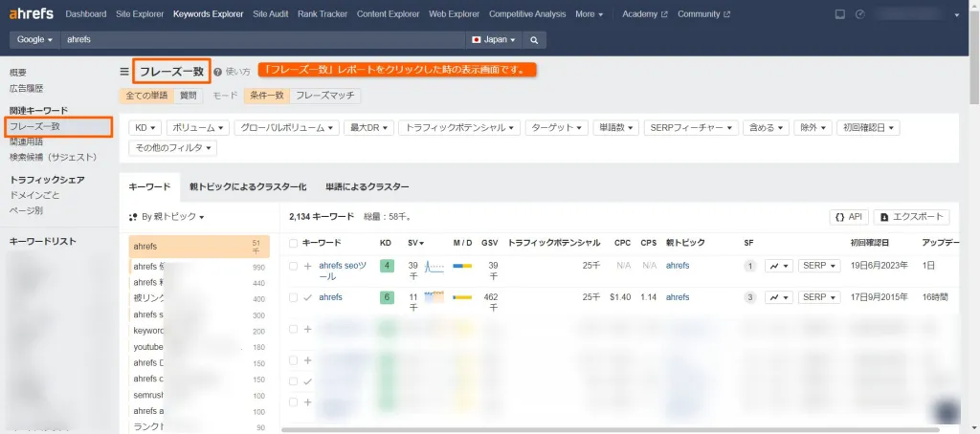Click plus icon for ahrefs seoツール row

click(307, 266)
